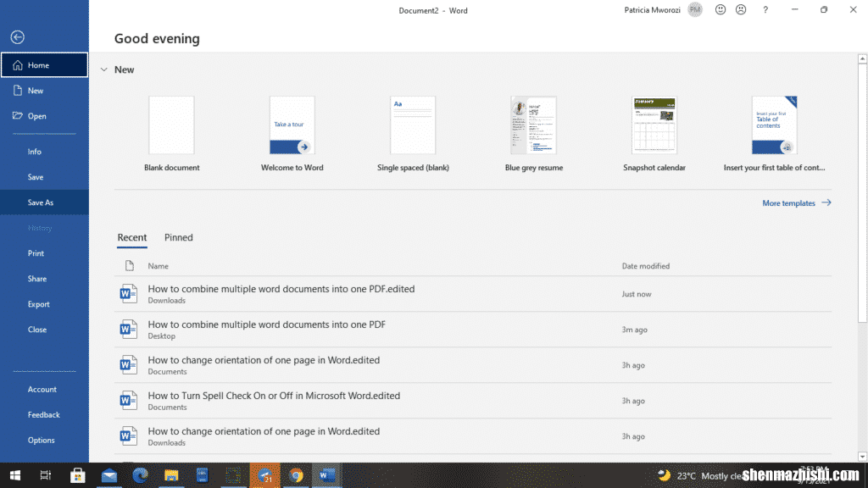Click the scrollbar down arrow
868x488 pixels.
[x=862, y=457]
